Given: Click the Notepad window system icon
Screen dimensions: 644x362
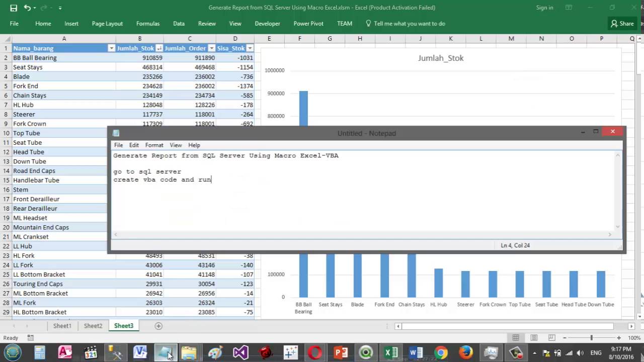Looking at the screenshot, I should click(x=116, y=133).
